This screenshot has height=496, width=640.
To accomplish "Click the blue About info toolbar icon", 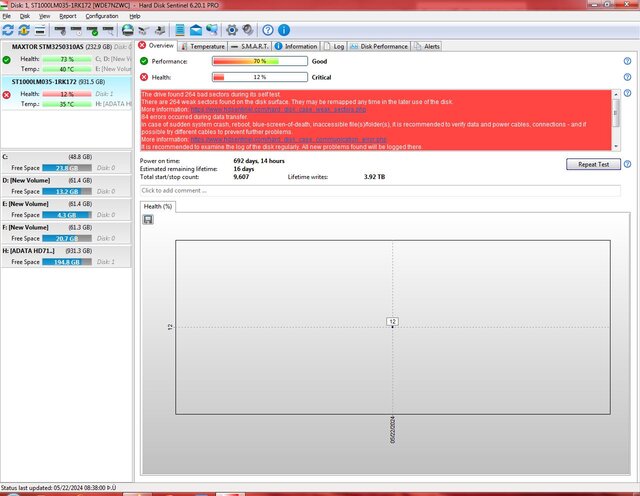I will pyautogui.click(x=285, y=30).
